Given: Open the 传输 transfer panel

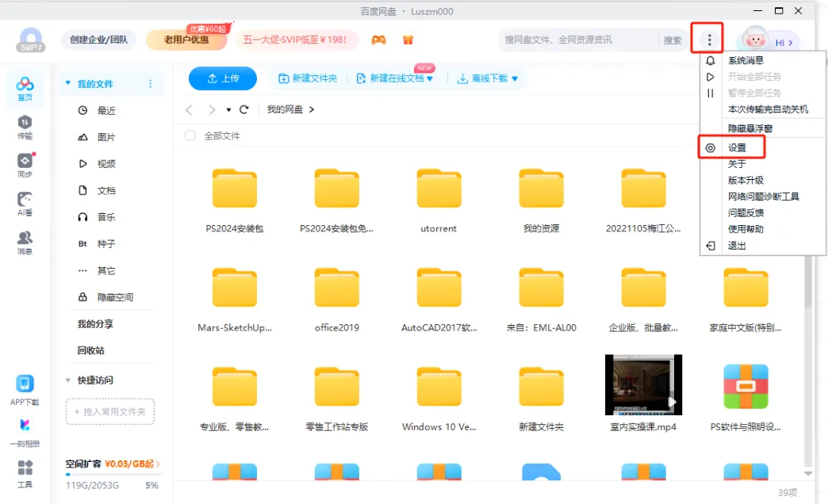Looking at the screenshot, I should (x=25, y=127).
